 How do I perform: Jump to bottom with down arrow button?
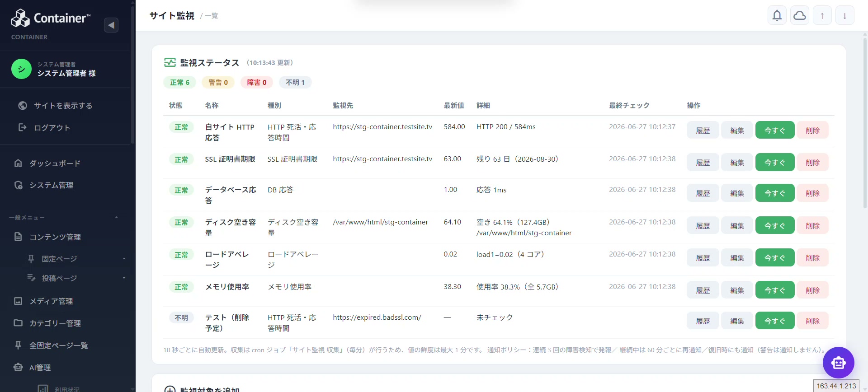click(844, 16)
